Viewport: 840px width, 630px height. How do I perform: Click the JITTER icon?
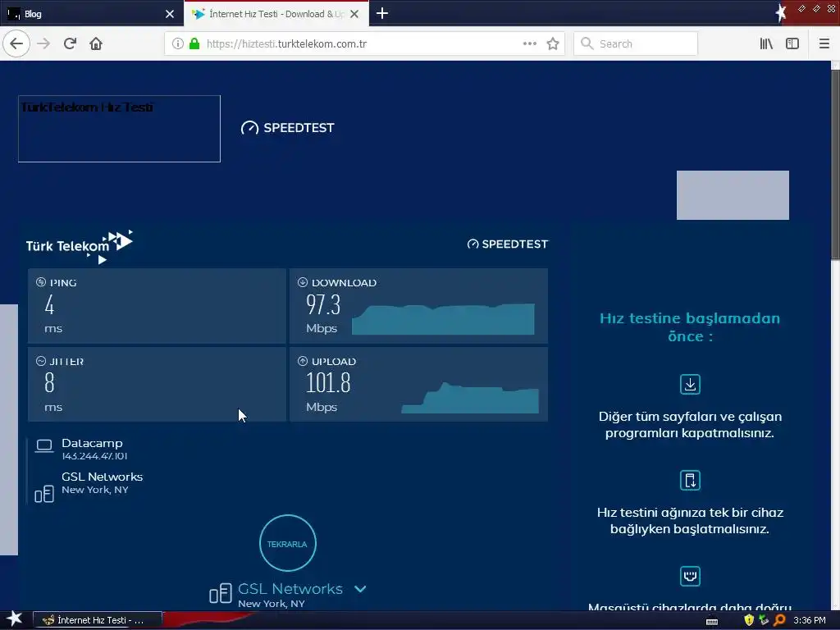(x=41, y=361)
